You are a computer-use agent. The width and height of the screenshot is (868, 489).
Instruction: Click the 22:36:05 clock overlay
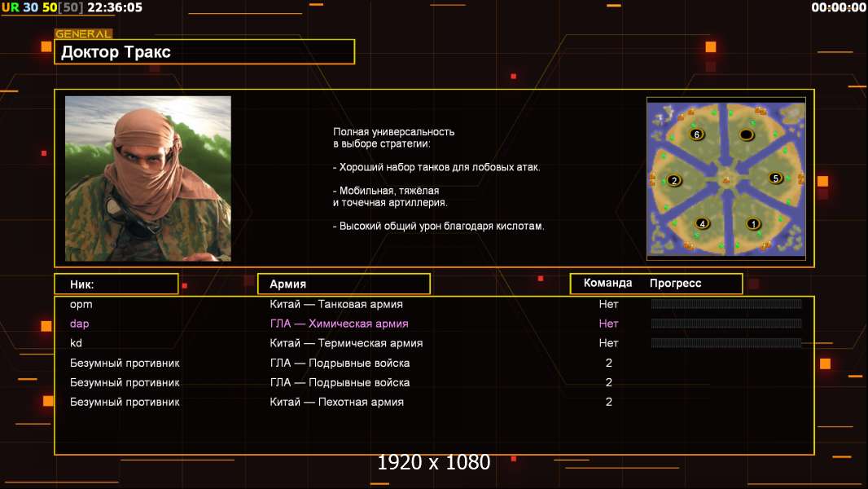coord(115,7)
